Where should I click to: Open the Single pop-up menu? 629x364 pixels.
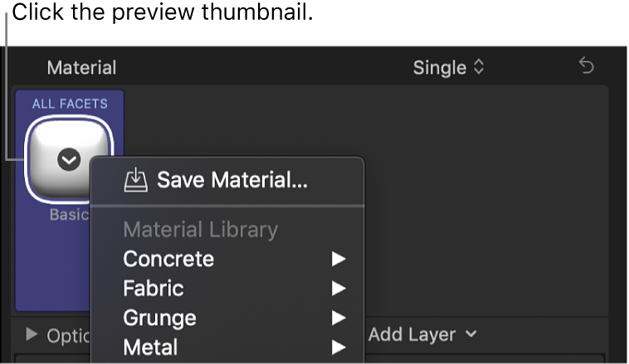tap(448, 67)
